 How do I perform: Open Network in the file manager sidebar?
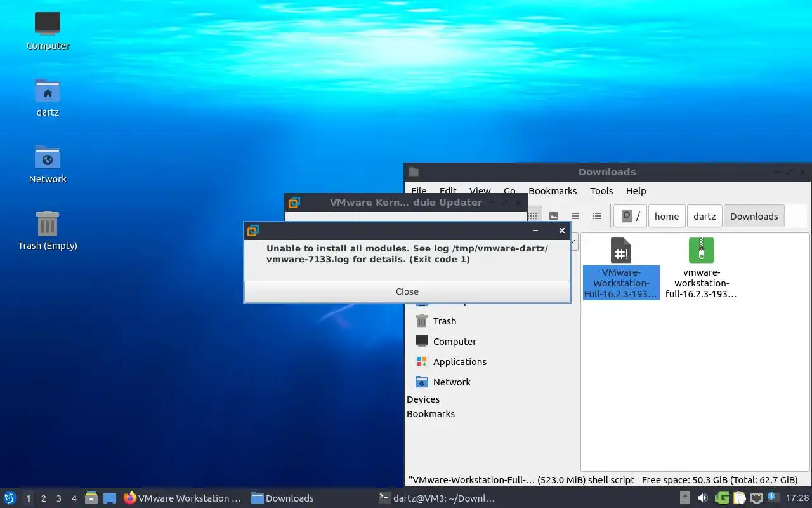pos(443,382)
